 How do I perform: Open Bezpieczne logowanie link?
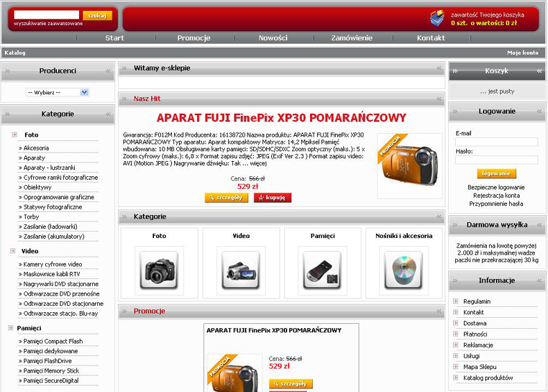pyautogui.click(x=496, y=187)
